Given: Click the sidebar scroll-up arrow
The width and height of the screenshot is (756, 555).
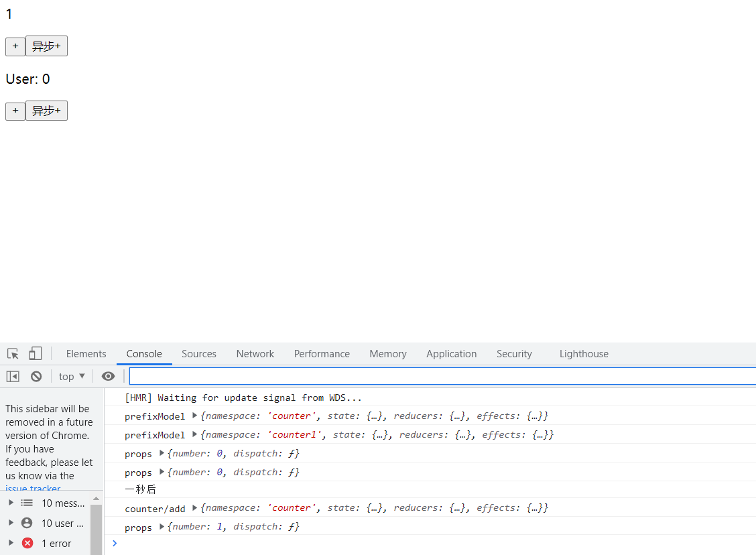Looking at the screenshot, I should (96, 498).
